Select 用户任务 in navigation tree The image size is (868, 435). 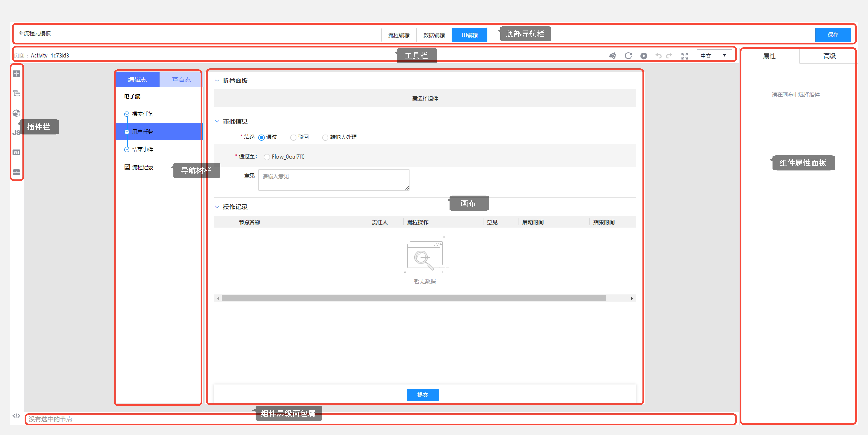click(x=143, y=132)
